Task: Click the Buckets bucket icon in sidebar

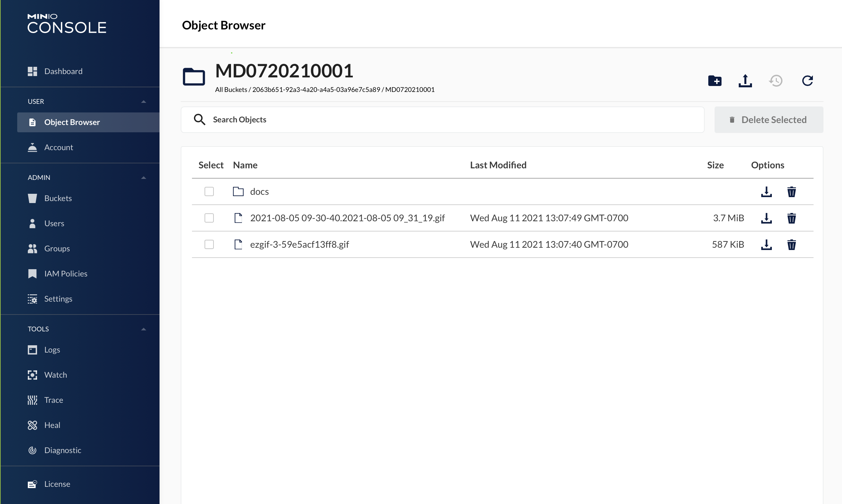Action: coord(32,198)
